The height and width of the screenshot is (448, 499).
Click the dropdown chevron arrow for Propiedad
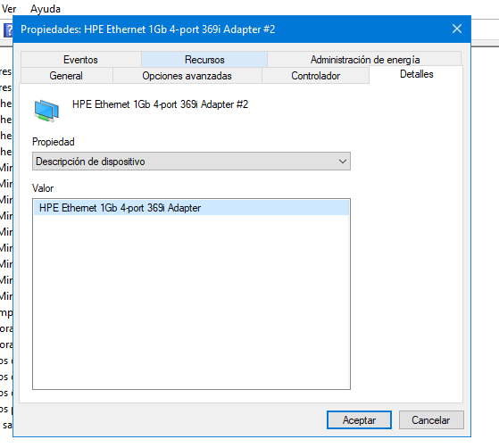point(343,162)
